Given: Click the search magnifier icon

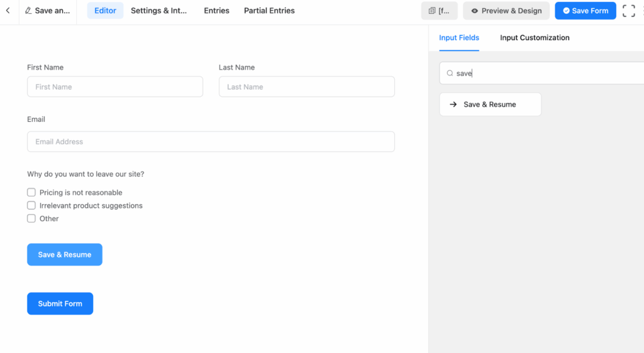Looking at the screenshot, I should (x=450, y=73).
